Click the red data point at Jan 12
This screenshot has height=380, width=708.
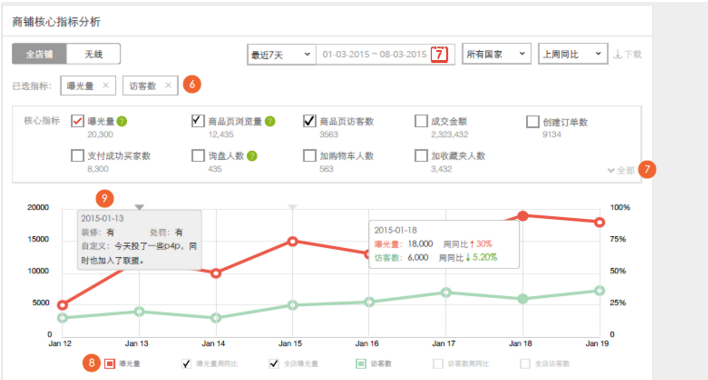coord(63,305)
